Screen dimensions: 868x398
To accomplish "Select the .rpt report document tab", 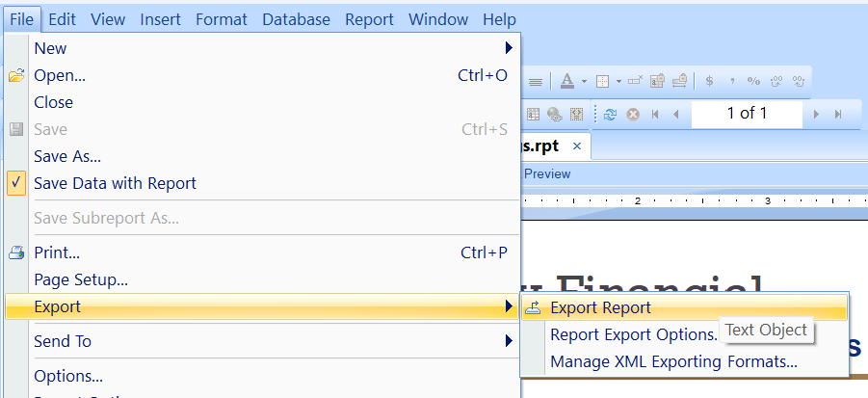I will [540, 146].
